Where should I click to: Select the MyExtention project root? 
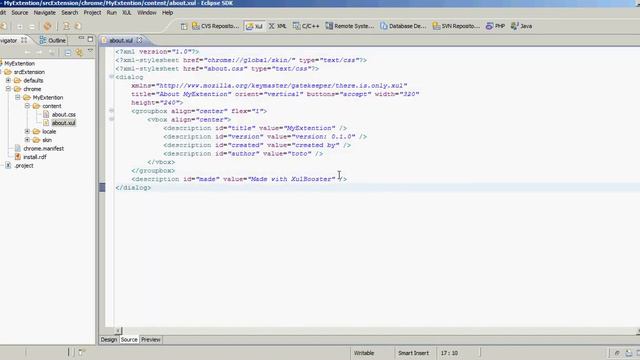click(x=20, y=64)
